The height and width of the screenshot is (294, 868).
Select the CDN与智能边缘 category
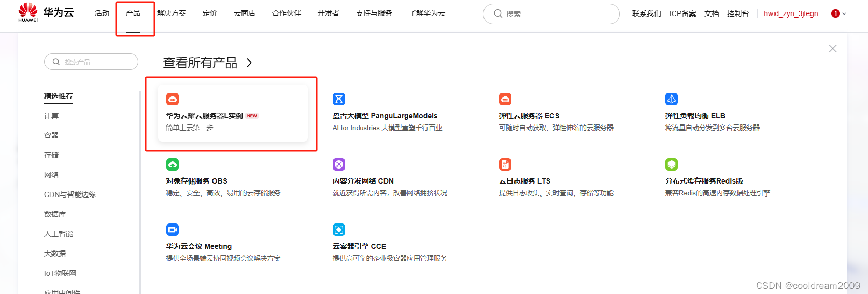[70, 194]
